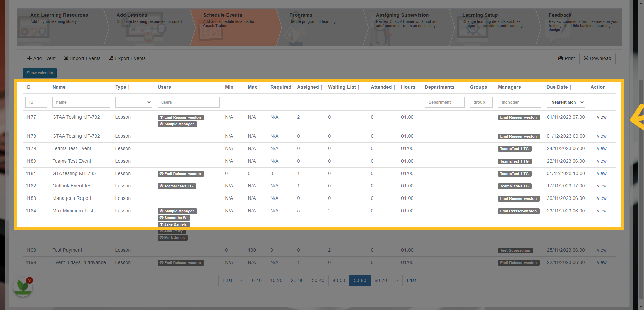Focus the ID filter field
This screenshot has width=644, height=310.
tap(36, 102)
